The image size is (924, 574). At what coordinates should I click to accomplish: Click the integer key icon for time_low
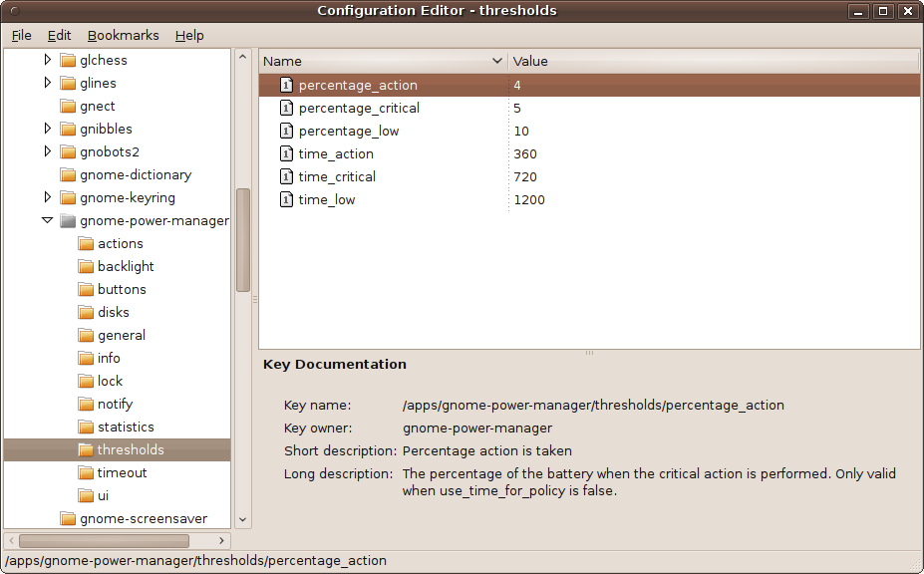286,199
